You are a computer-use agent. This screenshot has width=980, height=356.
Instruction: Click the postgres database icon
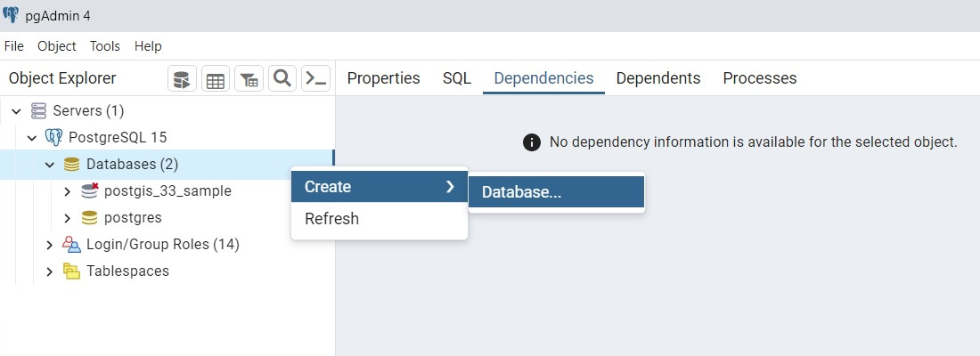point(90,218)
